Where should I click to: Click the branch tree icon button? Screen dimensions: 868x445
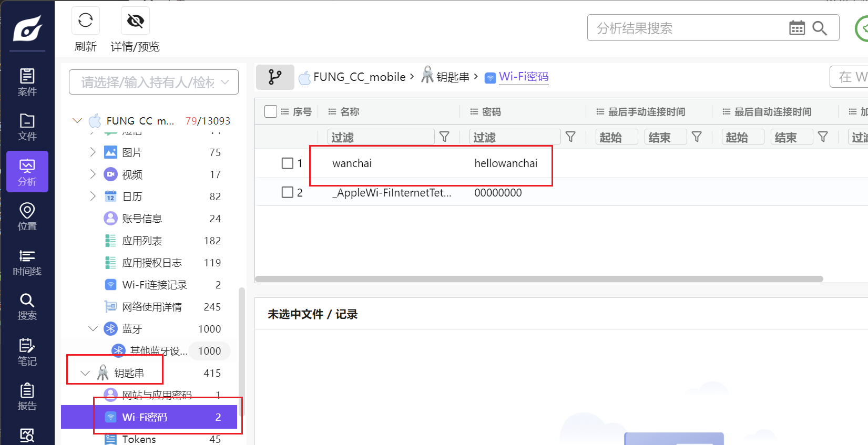click(274, 77)
